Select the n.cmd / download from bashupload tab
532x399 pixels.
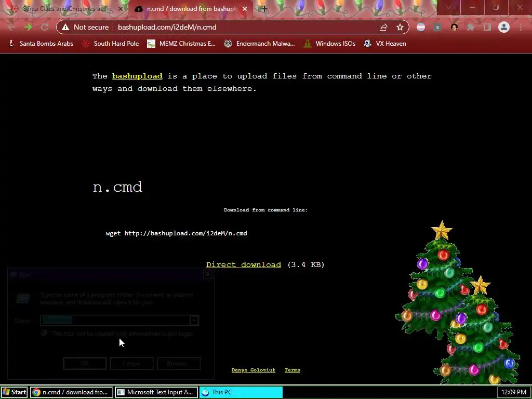coord(192,9)
